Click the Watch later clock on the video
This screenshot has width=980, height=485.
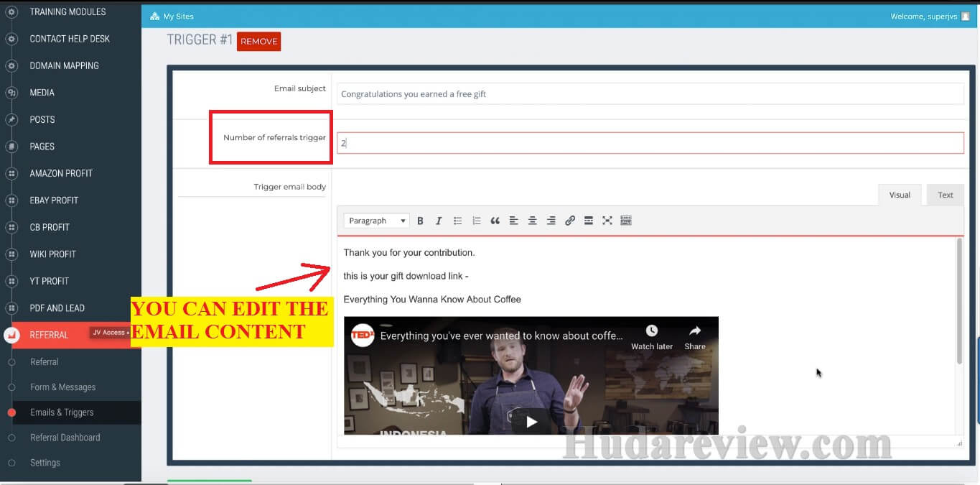tap(652, 331)
